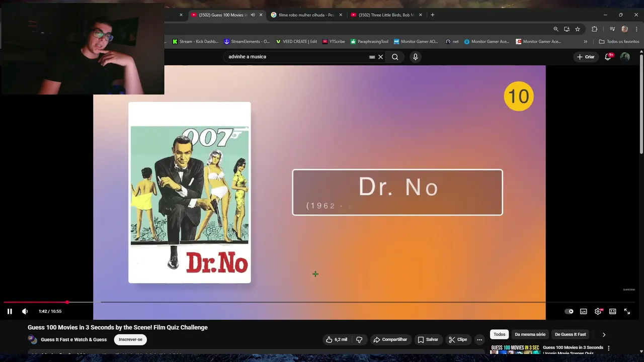
Task: Clear the search query text
Action: pos(381,57)
